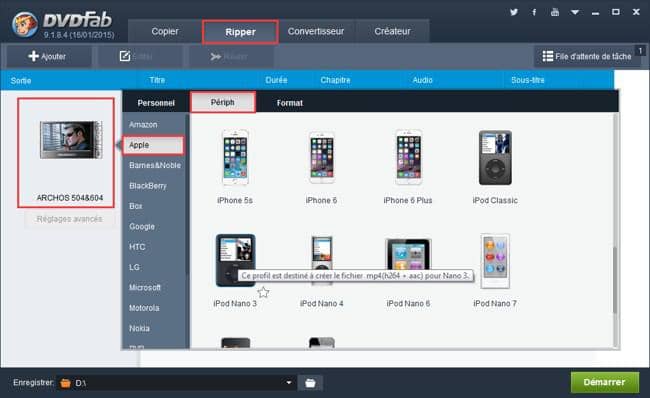The height and width of the screenshot is (398, 650).
Task: Select Microsoft in the brand list
Action: pos(145,287)
